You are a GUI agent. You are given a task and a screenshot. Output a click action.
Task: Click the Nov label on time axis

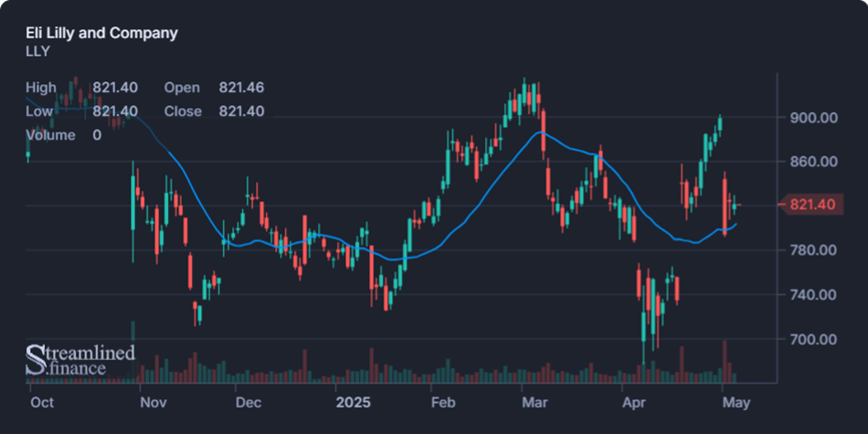pos(153,402)
